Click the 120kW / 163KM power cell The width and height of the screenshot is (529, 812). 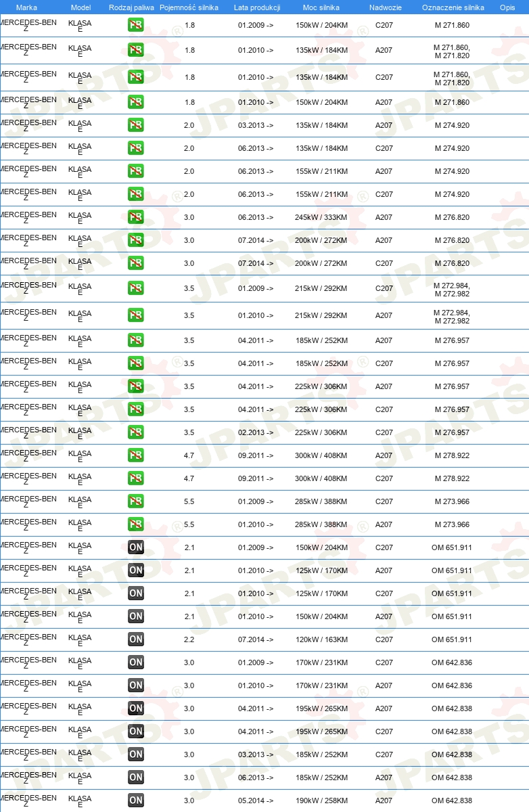(x=321, y=639)
